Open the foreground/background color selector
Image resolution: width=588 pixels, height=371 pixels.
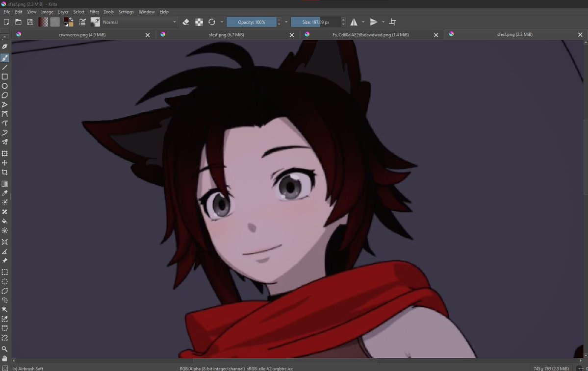(68, 22)
